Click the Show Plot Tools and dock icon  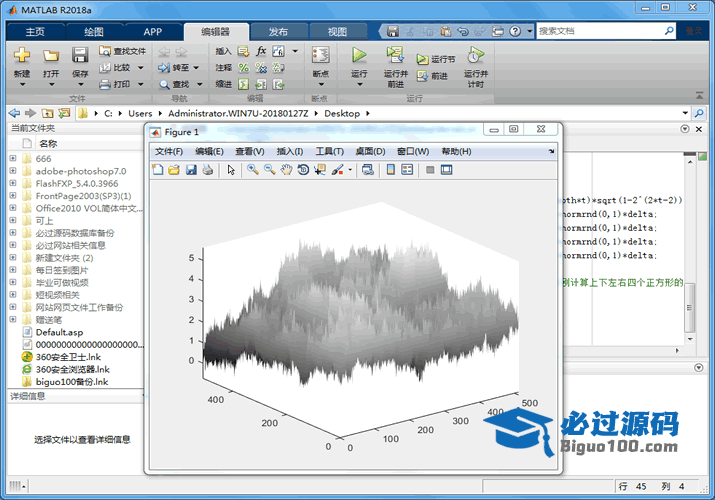pos(446,170)
